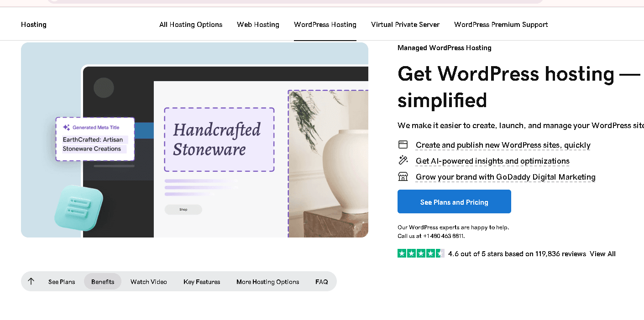The width and height of the screenshot is (644, 320).
Task: Click the Handcrafted Stoneware text box
Action: [219, 139]
